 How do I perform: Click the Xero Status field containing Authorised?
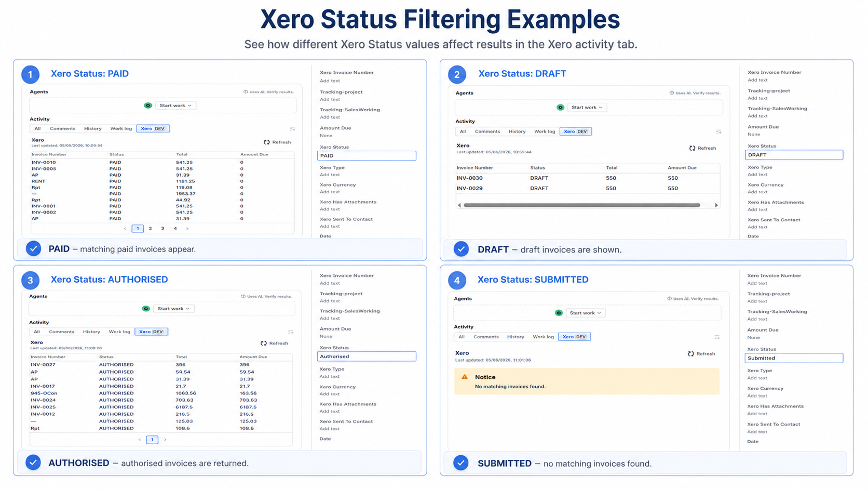pos(367,356)
